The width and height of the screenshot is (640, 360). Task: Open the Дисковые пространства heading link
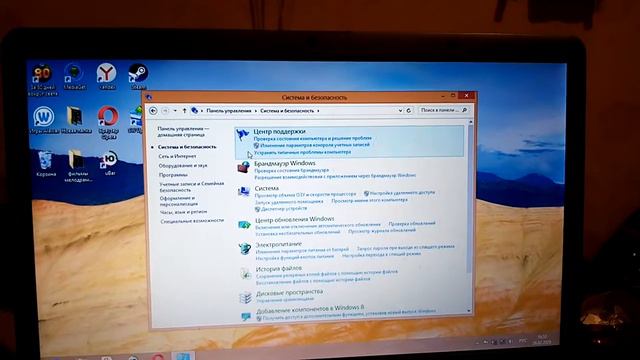(289, 292)
